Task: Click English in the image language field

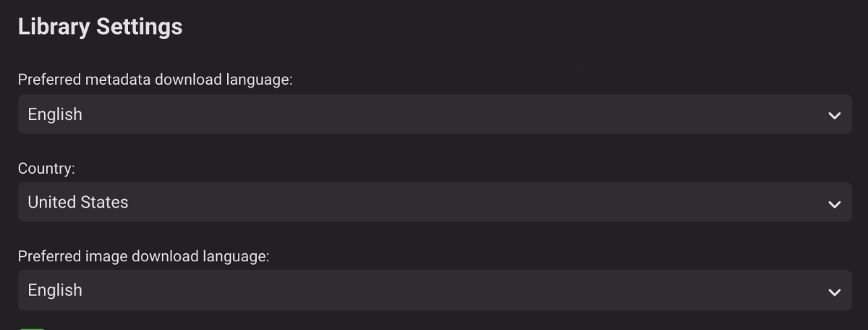Action: coord(55,290)
